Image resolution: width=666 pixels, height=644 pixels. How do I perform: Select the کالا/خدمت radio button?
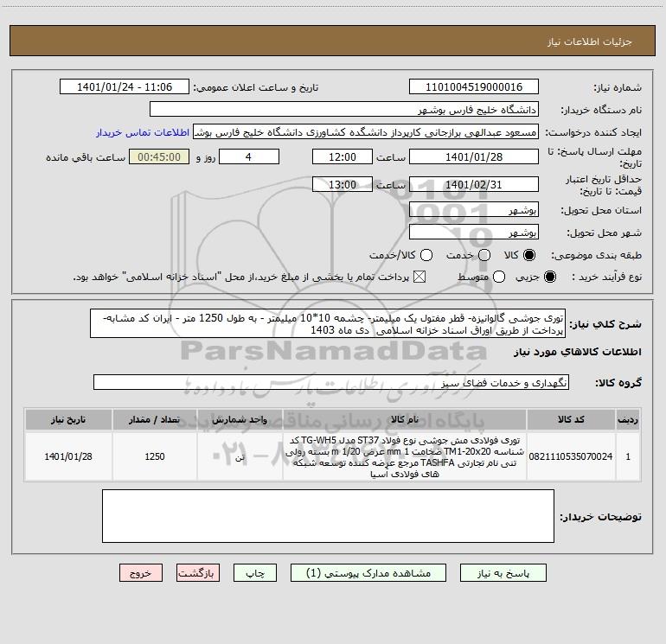426,255
